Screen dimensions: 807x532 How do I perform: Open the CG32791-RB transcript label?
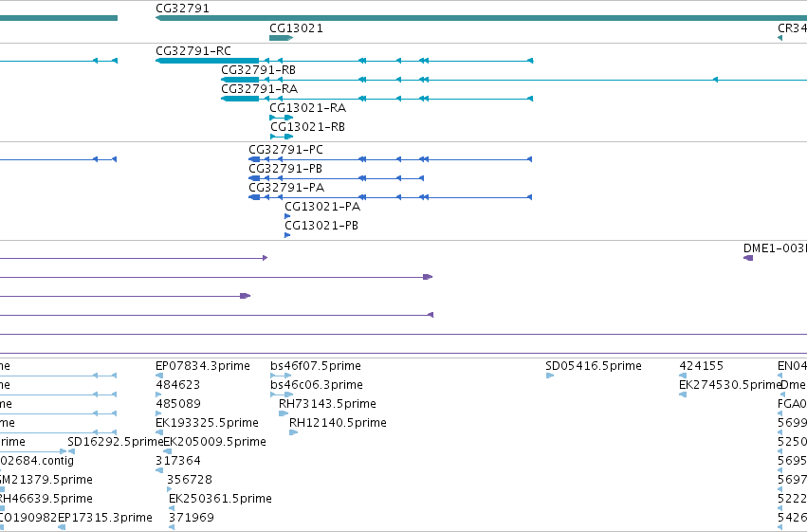[x=258, y=70]
